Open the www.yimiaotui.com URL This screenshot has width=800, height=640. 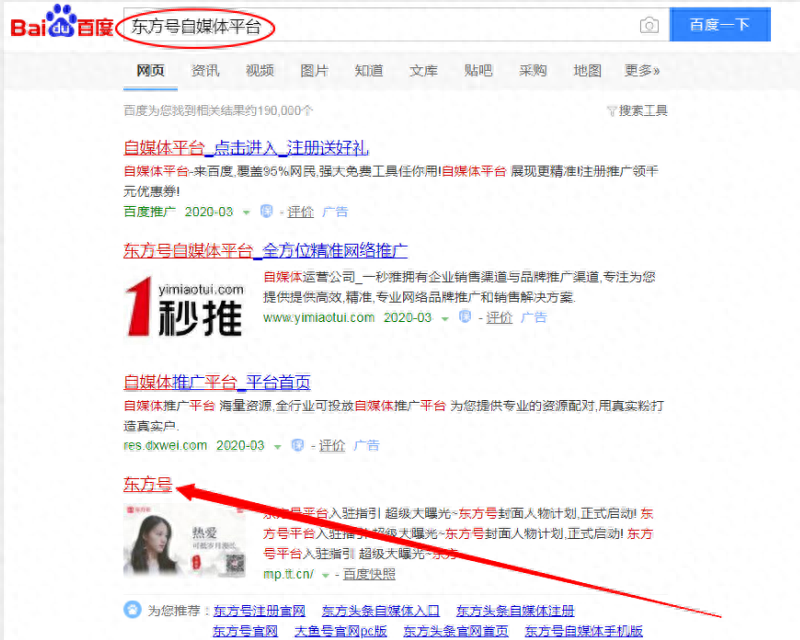click(x=319, y=317)
